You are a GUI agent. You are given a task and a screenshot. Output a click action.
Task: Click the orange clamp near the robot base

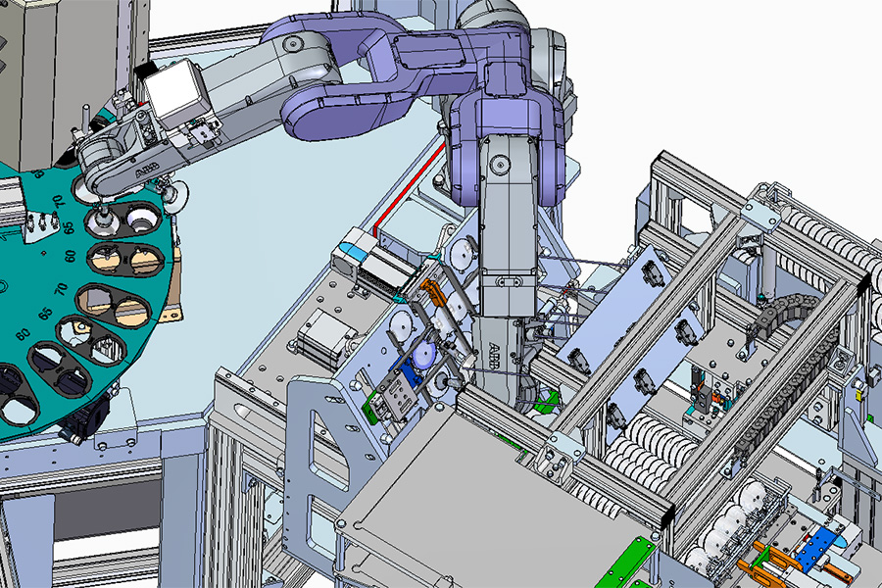431,291
